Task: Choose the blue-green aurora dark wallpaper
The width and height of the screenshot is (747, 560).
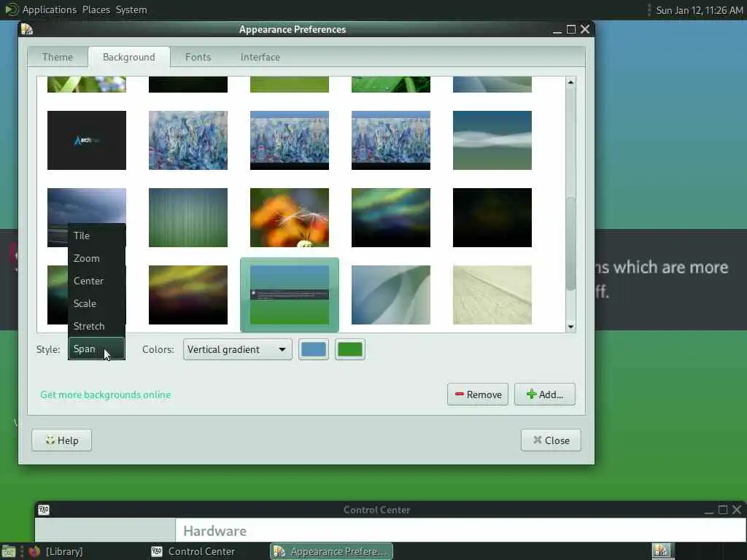Action: coord(391,217)
